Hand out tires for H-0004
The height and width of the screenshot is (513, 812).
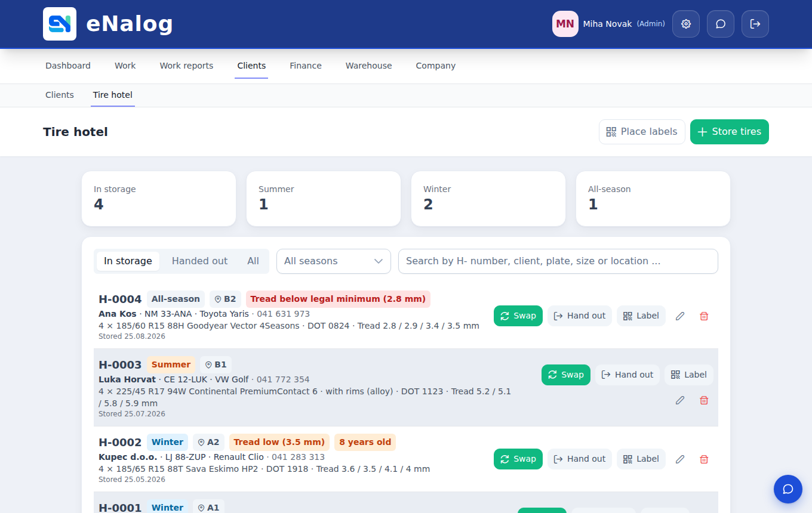(580, 316)
